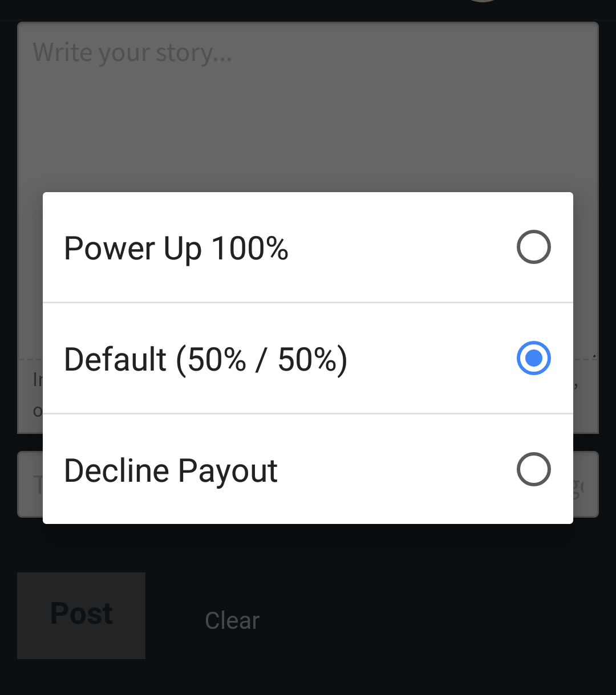Click the tags field's left edge behind dialog
Viewport: 616px width, 695px height.
[30, 485]
